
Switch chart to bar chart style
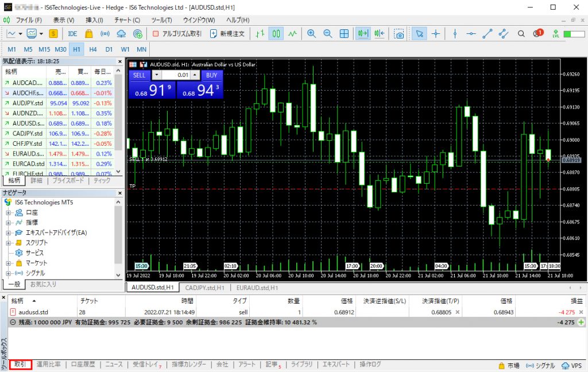point(260,34)
